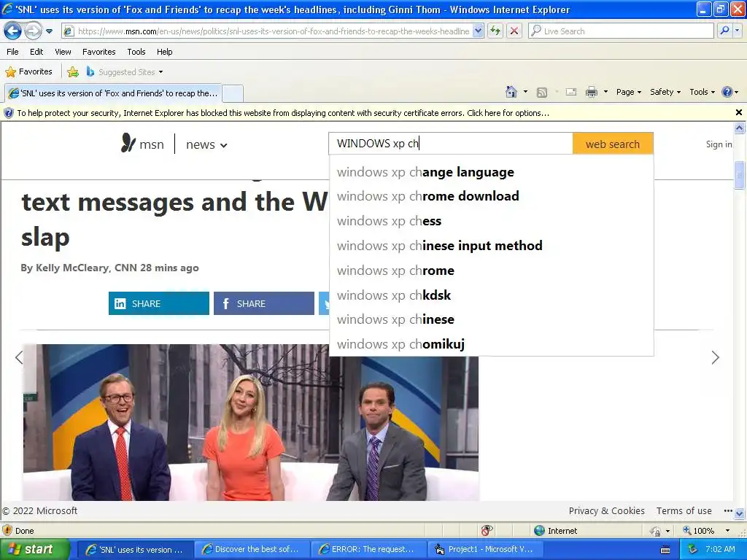Click the Windows start button
Screen dimensions: 747x560
[x=35, y=550]
